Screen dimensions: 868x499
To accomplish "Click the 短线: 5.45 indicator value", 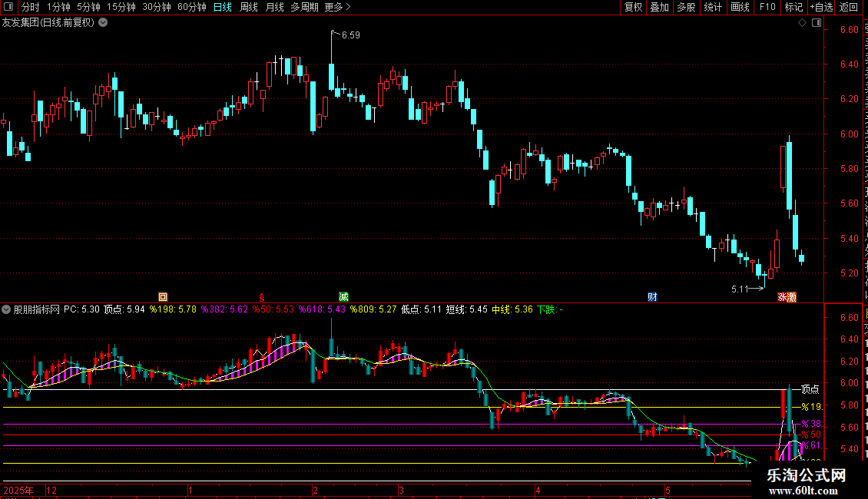I will point(467,310).
